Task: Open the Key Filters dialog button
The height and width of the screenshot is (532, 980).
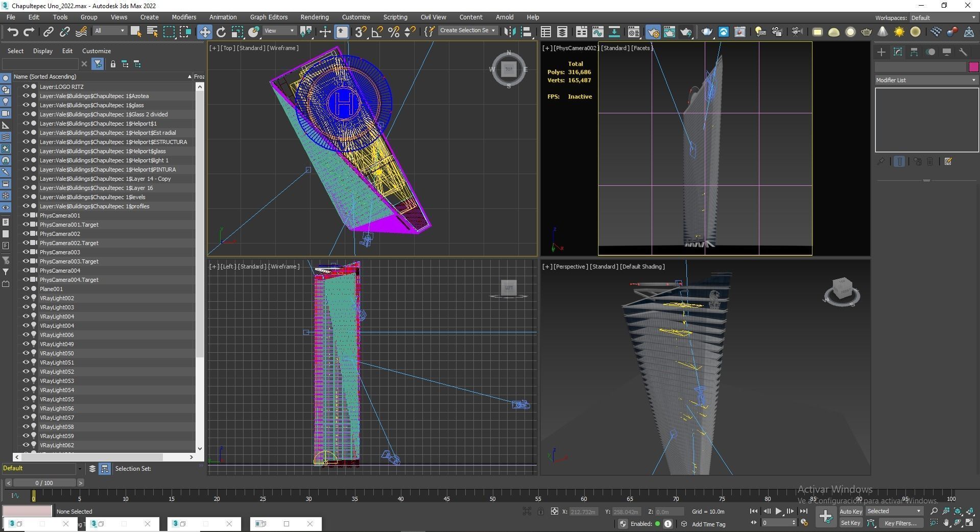Action: 900,523
